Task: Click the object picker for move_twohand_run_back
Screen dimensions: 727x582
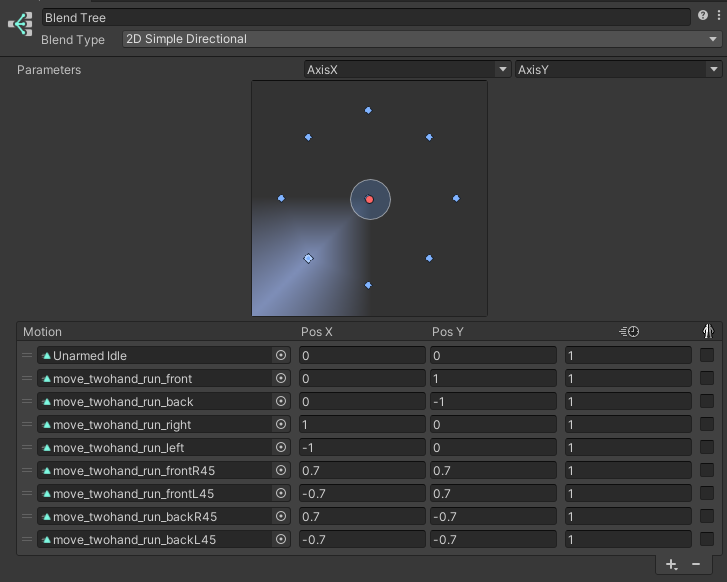Action: pos(281,401)
